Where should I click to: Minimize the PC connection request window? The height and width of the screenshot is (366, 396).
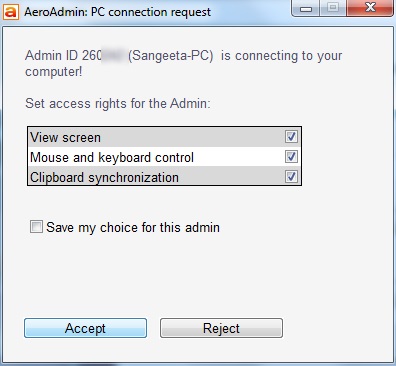coord(306,8)
